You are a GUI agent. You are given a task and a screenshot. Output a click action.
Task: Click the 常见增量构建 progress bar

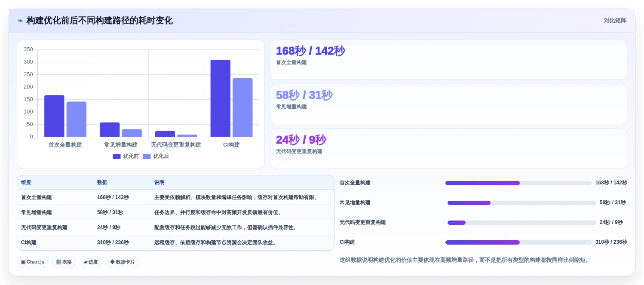(x=522, y=203)
